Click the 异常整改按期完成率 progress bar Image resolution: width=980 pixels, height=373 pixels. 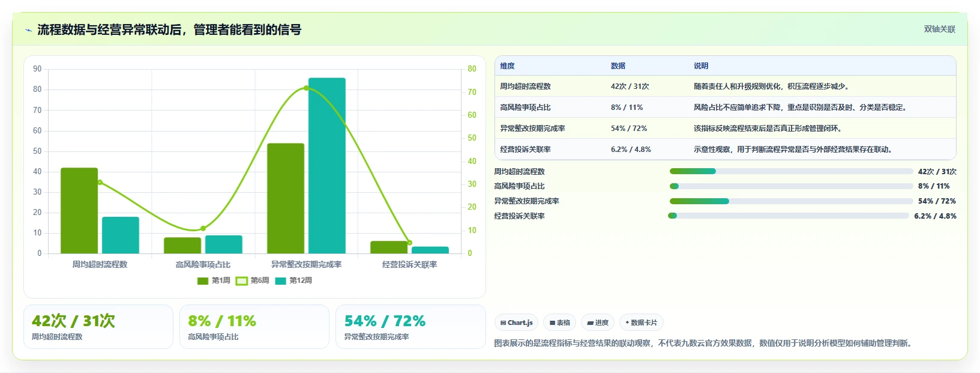[791, 201]
